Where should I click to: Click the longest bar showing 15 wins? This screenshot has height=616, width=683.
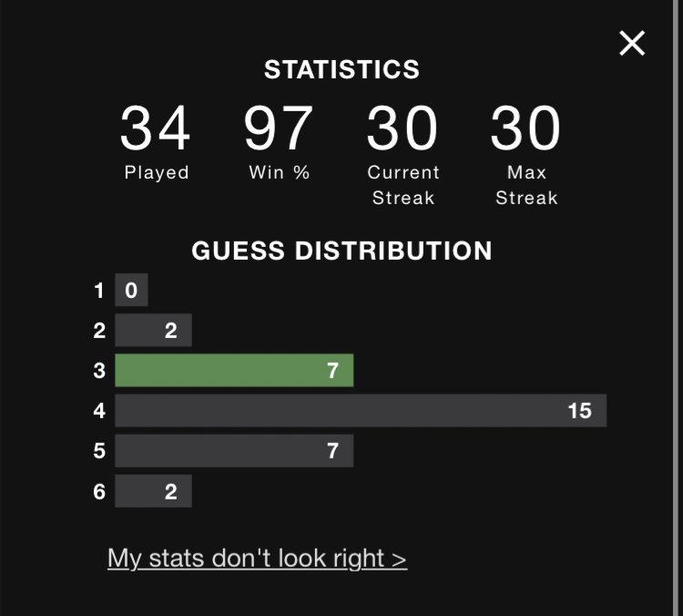(361, 410)
